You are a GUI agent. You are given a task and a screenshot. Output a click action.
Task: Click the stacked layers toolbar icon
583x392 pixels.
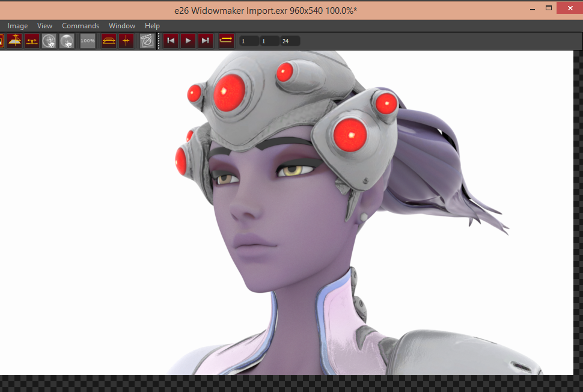click(x=109, y=41)
